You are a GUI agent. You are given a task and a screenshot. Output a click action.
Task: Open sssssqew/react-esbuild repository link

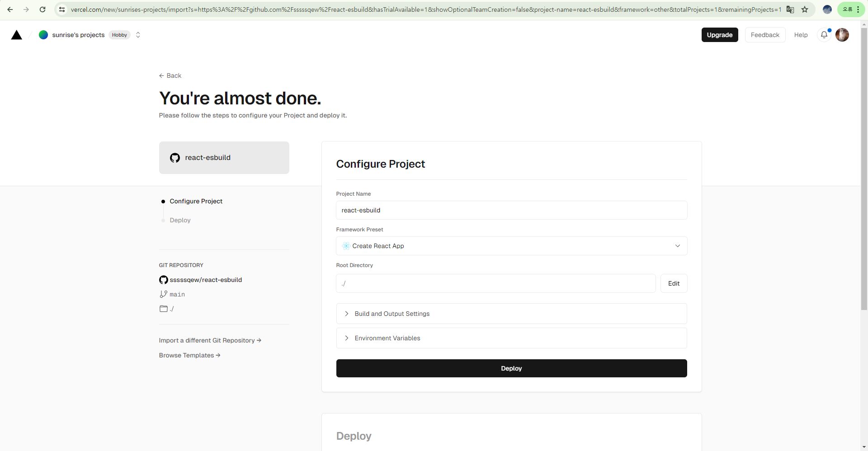coord(206,280)
